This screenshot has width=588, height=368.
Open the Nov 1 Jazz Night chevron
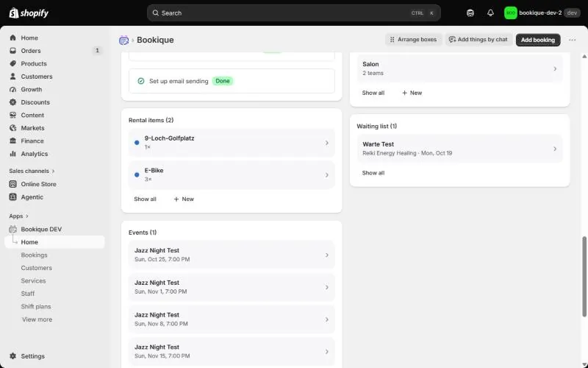(327, 287)
